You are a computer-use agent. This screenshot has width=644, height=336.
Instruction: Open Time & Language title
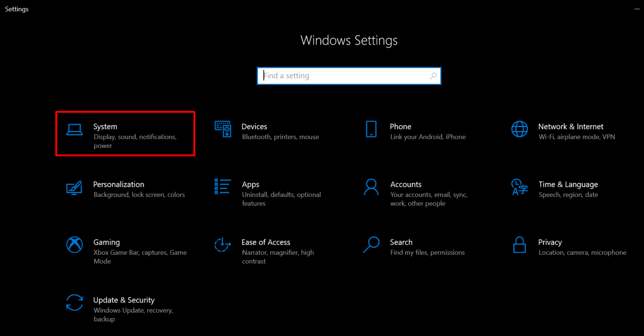coord(568,185)
